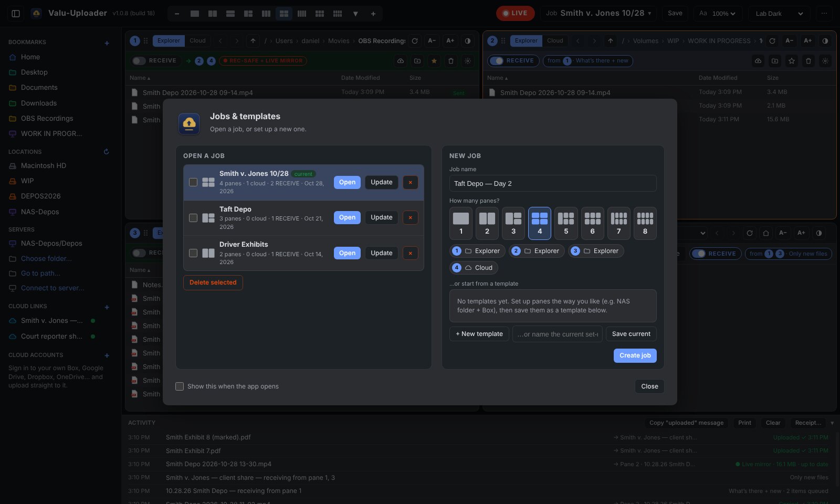
Task: Open the Lab Dark theme dropdown
Action: click(779, 14)
